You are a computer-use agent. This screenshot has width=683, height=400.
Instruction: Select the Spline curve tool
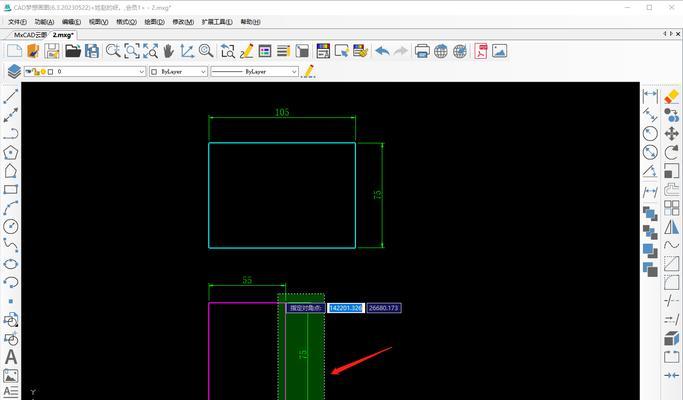pyautogui.click(x=11, y=245)
